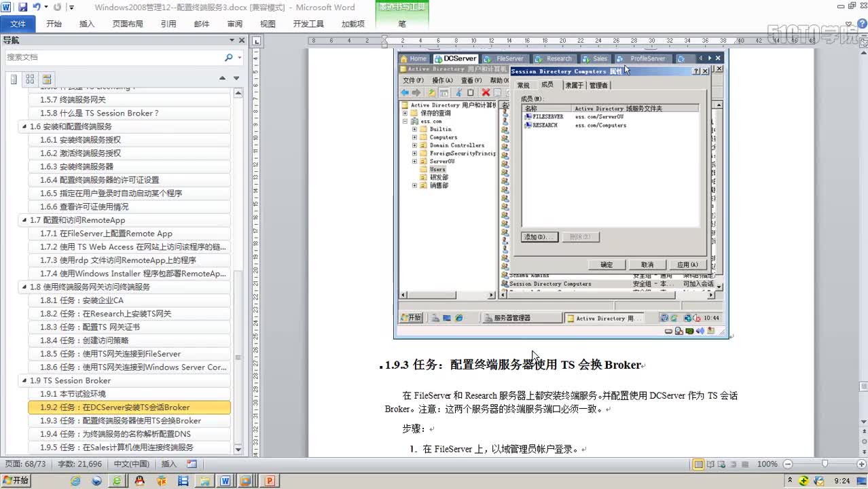Switch to browse pages thumbnails view
This screenshot has height=489, width=868.
point(30,79)
